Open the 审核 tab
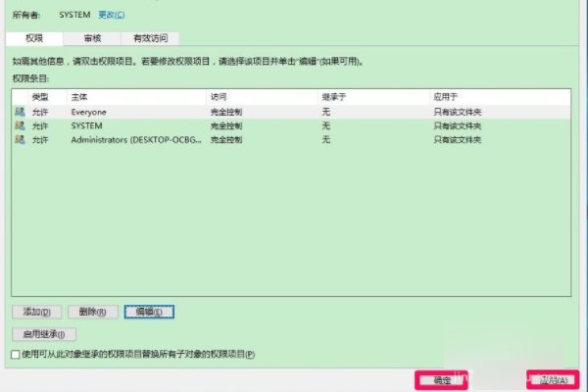The width and height of the screenshot is (588, 392). pyautogui.click(x=92, y=38)
